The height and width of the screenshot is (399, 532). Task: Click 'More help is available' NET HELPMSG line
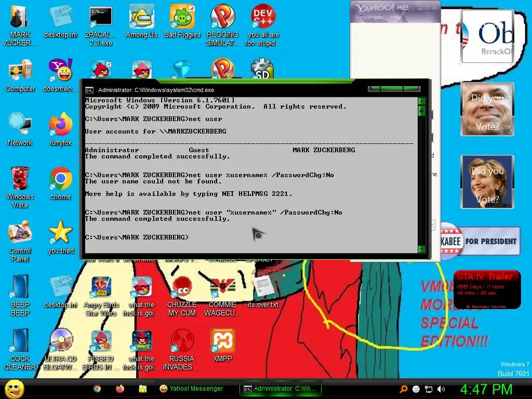click(x=188, y=194)
